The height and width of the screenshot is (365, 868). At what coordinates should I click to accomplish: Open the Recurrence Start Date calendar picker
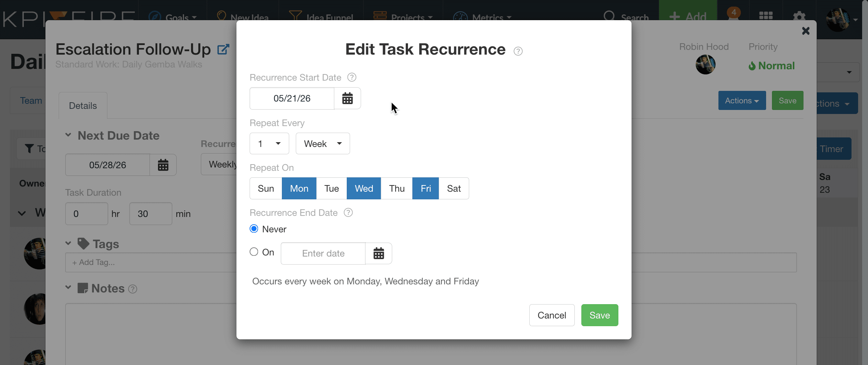347,98
